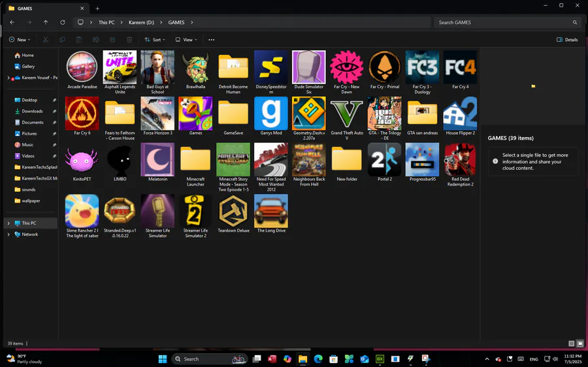
Task: Select the Garrys Mod blue icon
Action: 270,113
